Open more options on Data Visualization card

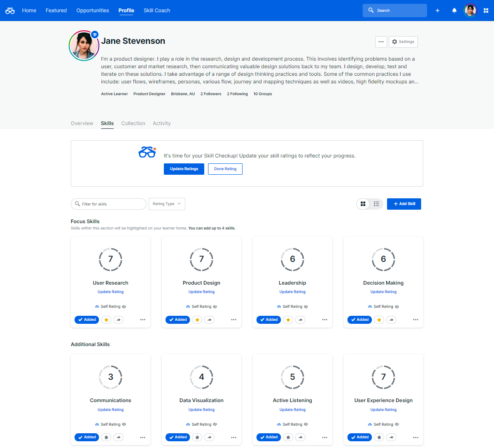pos(234,437)
